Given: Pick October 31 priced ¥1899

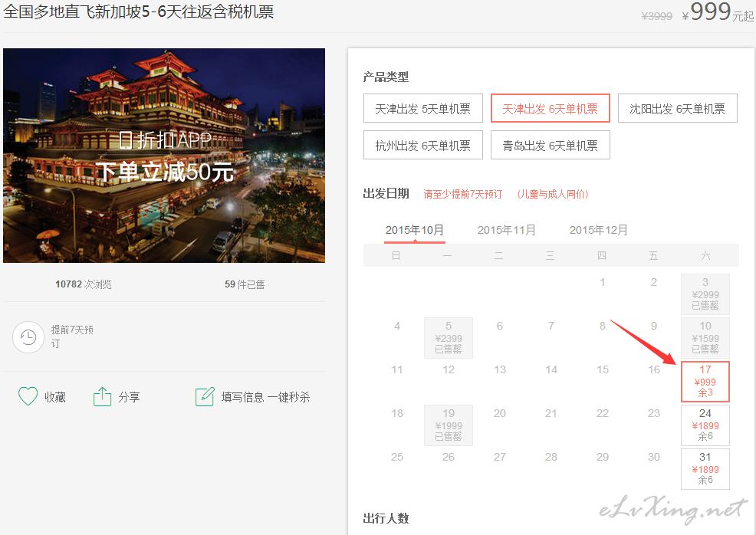Looking at the screenshot, I should click(x=705, y=468).
